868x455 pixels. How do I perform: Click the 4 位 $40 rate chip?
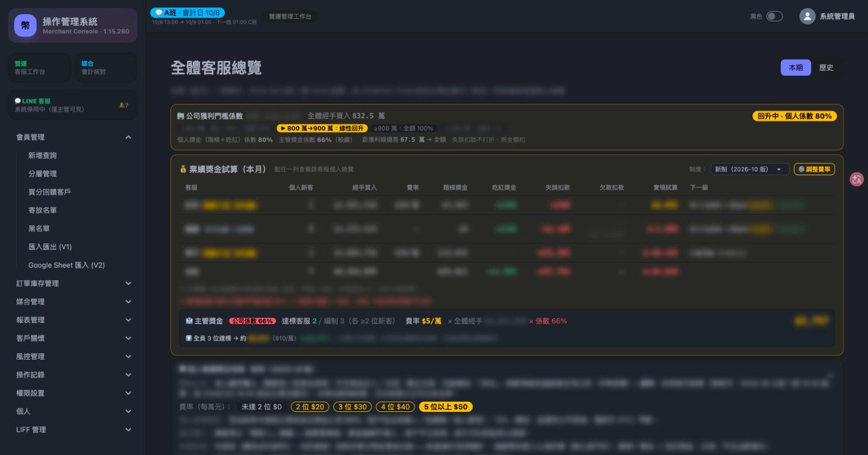[395, 407]
